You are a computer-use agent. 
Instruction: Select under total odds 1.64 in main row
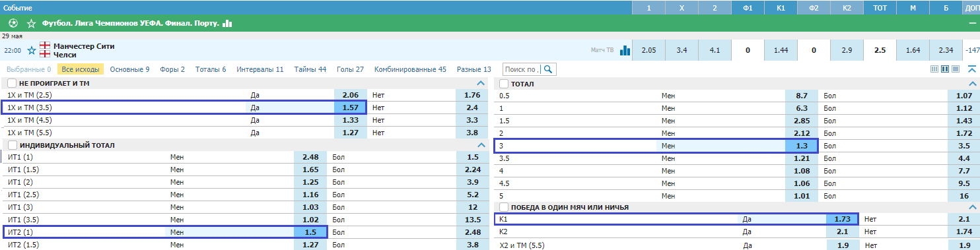pos(913,50)
